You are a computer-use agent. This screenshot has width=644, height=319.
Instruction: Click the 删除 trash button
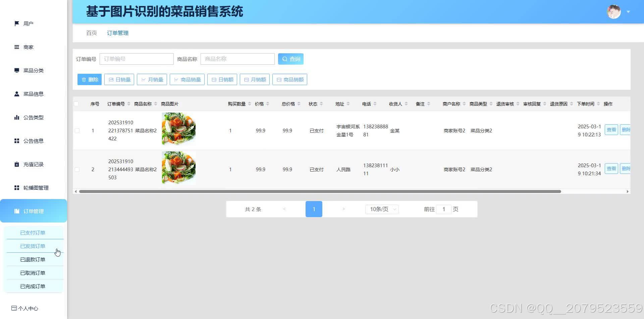89,79
